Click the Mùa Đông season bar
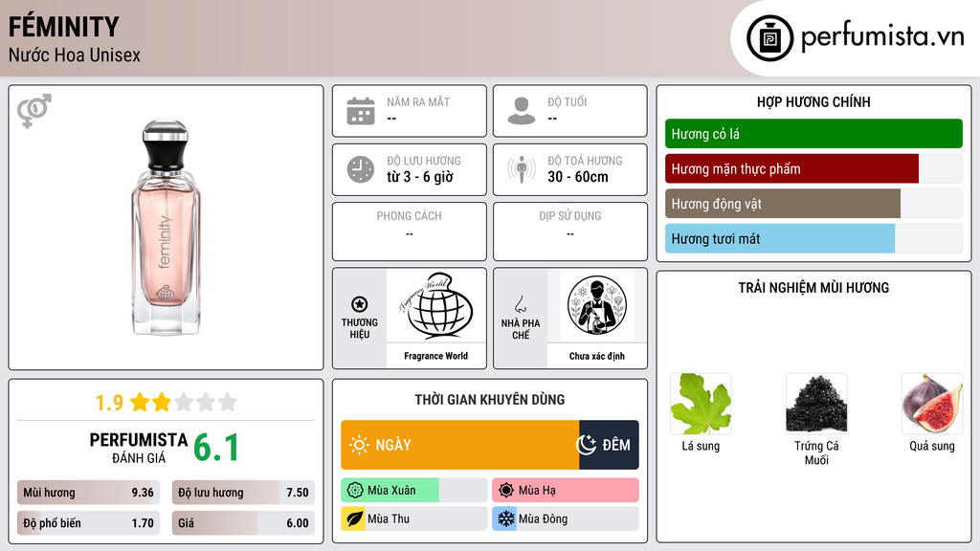 click(x=566, y=518)
